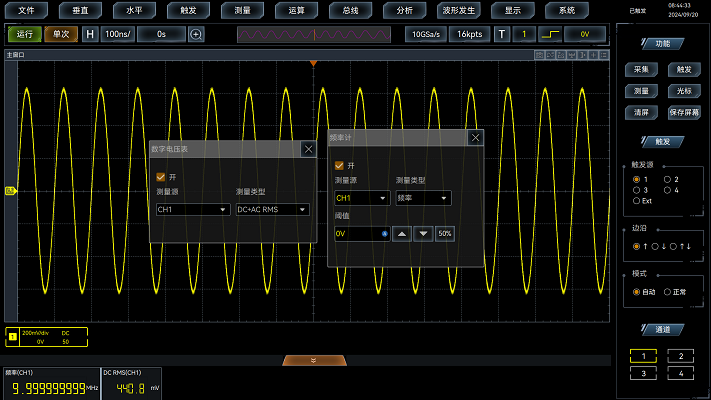Open the voltmeter CH1 source dropdown
Screen dimensions: 711x400
click(193, 210)
